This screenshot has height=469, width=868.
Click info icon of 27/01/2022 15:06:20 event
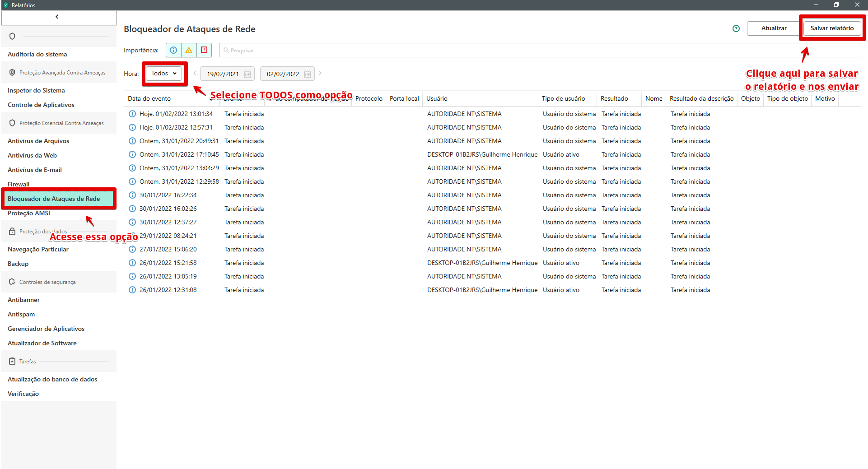(x=132, y=249)
